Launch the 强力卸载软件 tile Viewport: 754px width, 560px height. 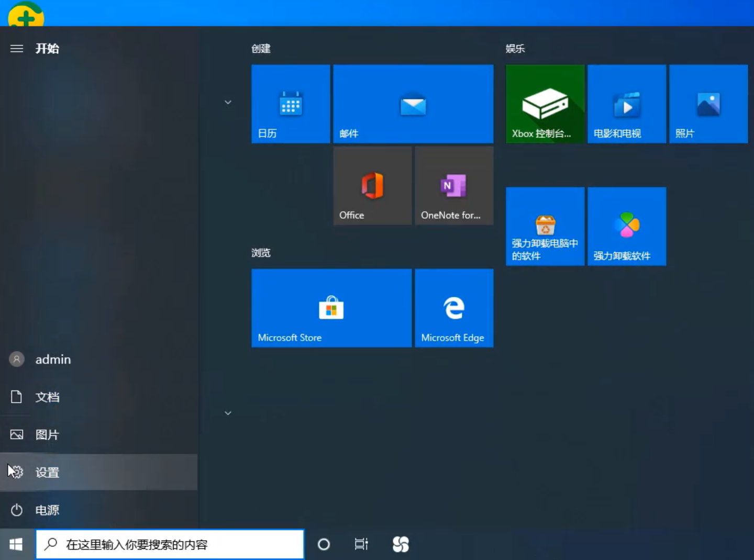point(627,226)
